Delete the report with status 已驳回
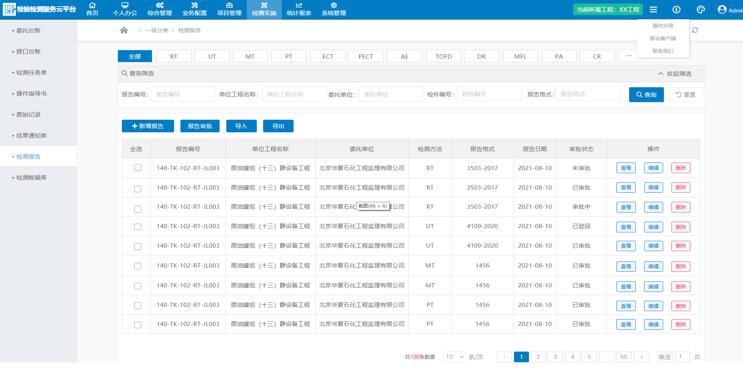This screenshot has width=743, height=373. point(681,227)
